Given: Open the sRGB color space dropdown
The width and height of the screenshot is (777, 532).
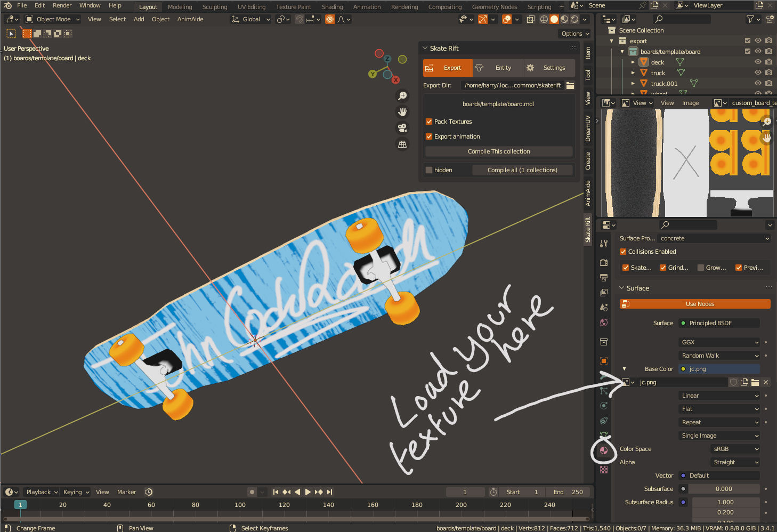Looking at the screenshot, I should (x=735, y=449).
